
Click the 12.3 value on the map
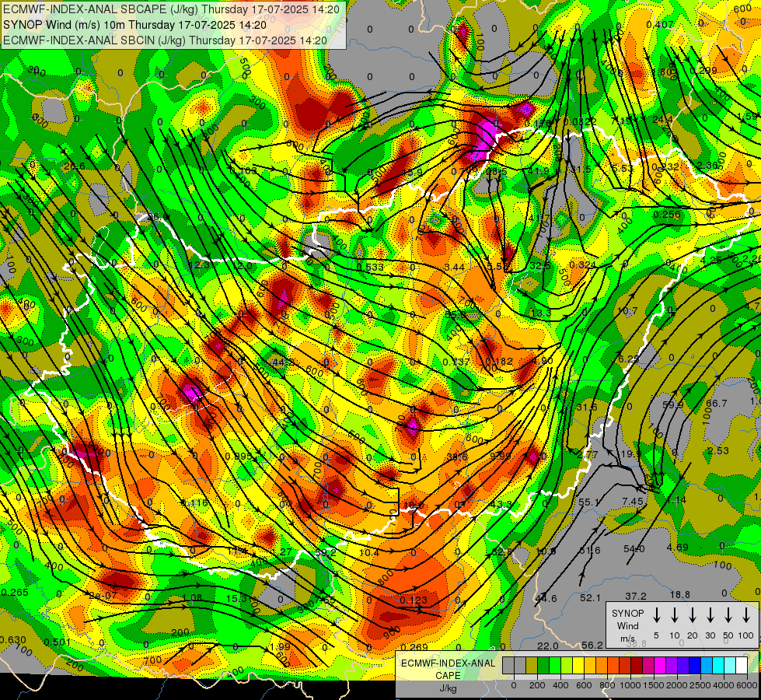click(199, 264)
